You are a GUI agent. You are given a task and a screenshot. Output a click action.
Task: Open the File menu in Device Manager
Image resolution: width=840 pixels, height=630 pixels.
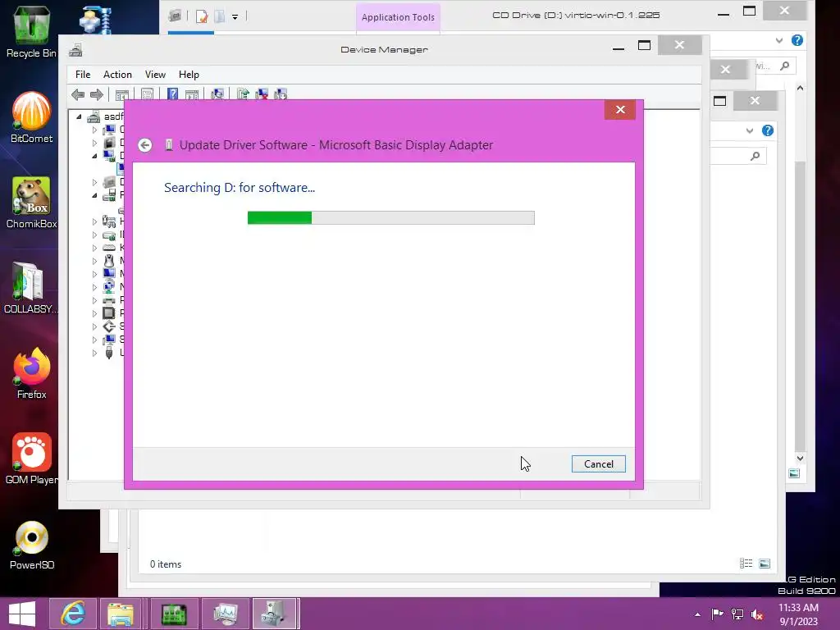[83, 75]
